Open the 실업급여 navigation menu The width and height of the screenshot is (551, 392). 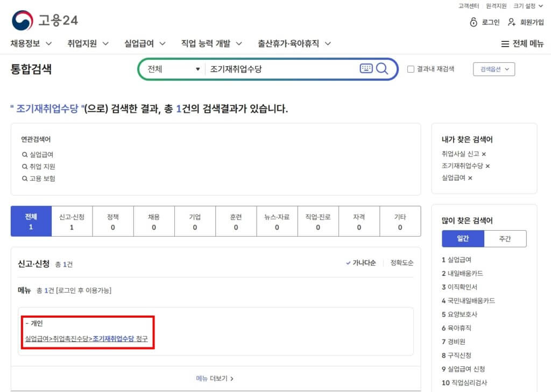[x=145, y=44]
